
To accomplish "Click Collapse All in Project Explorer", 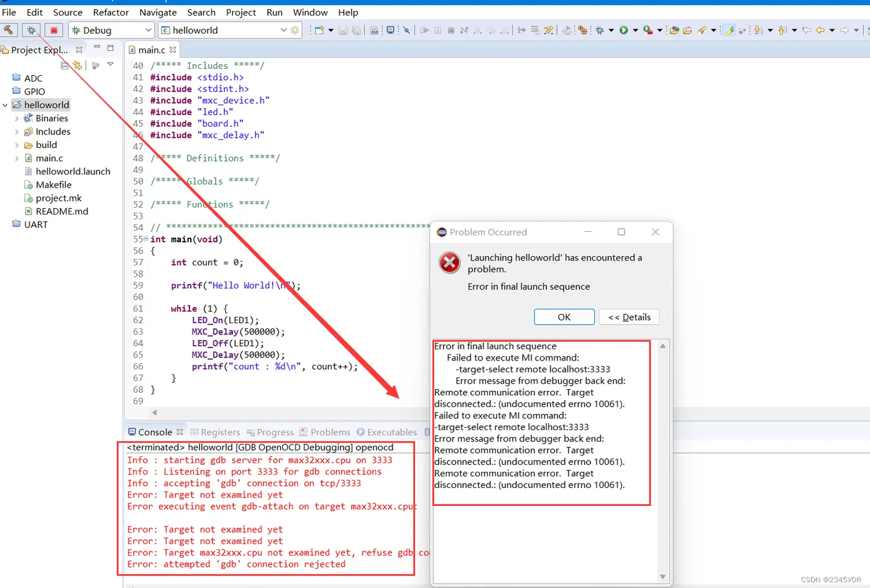I will pos(65,65).
